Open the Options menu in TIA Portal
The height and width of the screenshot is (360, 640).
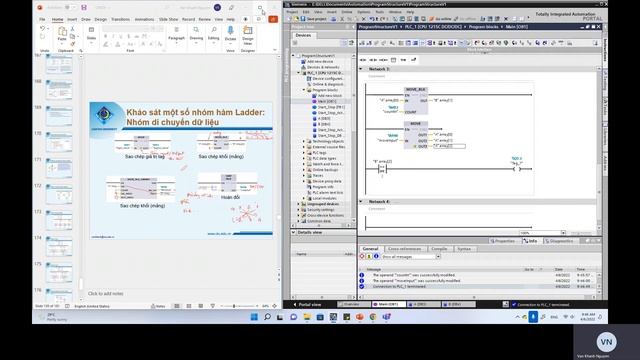click(363, 12)
